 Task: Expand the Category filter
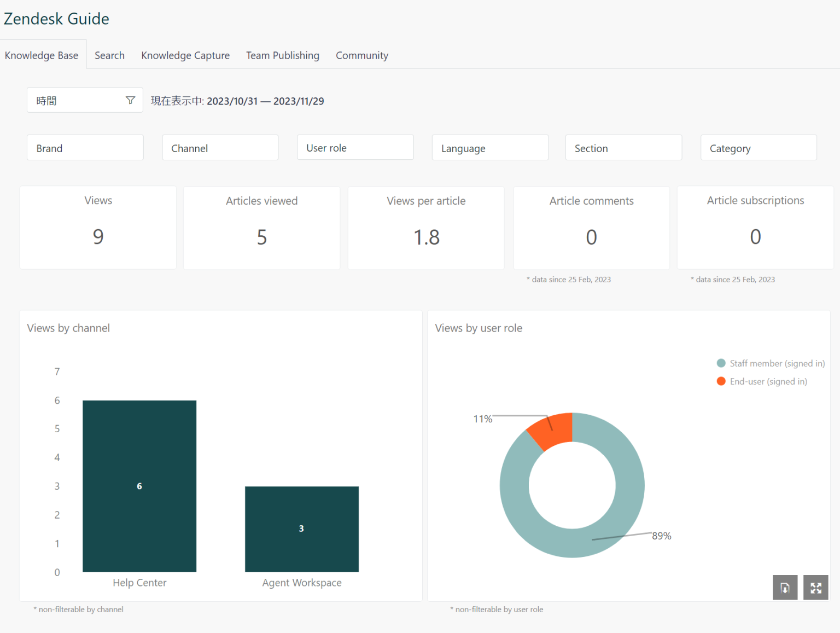758,147
